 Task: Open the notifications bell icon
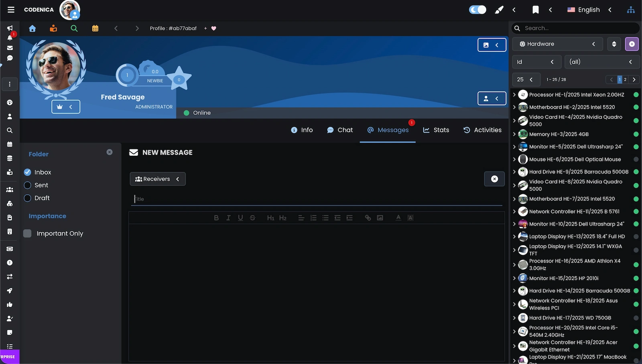coord(10,37)
